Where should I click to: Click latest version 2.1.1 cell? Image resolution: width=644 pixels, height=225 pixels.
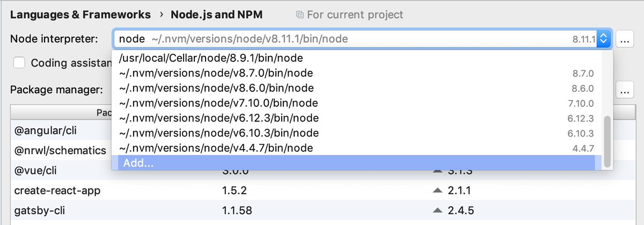point(460,191)
